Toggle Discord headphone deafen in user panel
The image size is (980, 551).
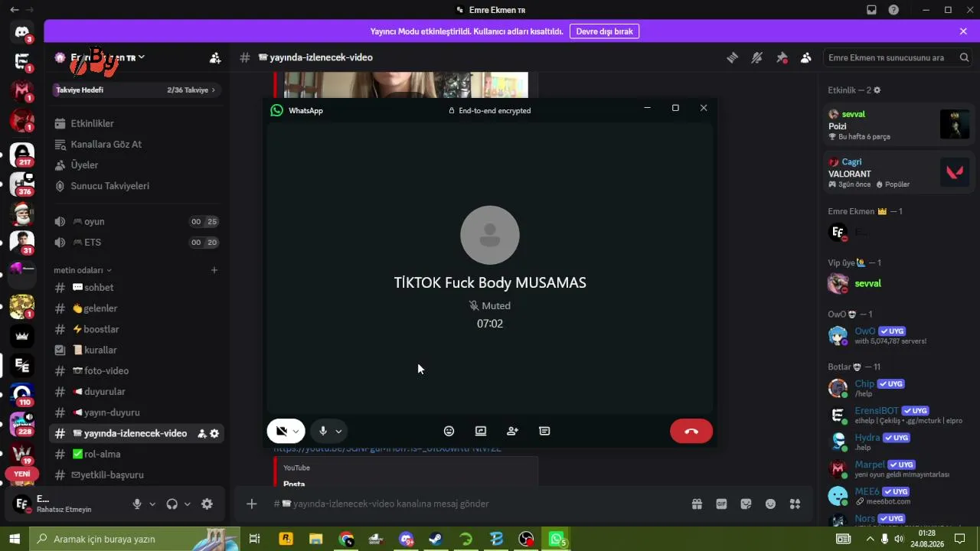tap(171, 504)
